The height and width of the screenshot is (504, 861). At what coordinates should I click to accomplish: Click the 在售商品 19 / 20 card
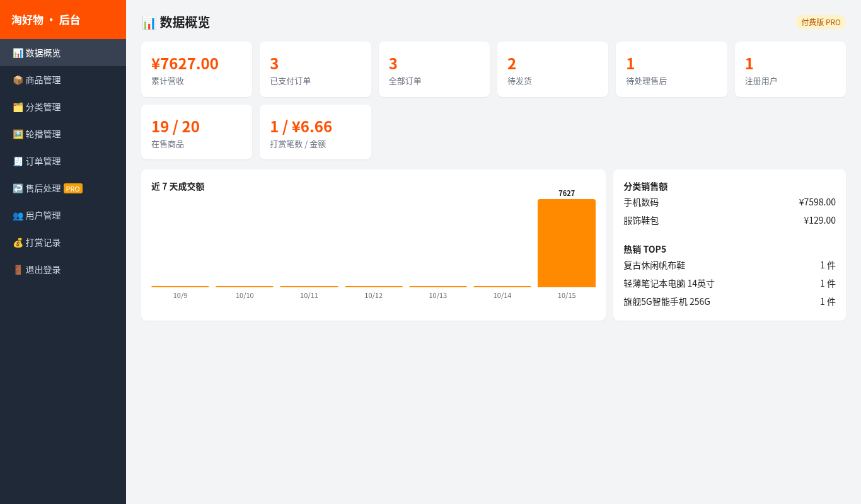tap(197, 132)
